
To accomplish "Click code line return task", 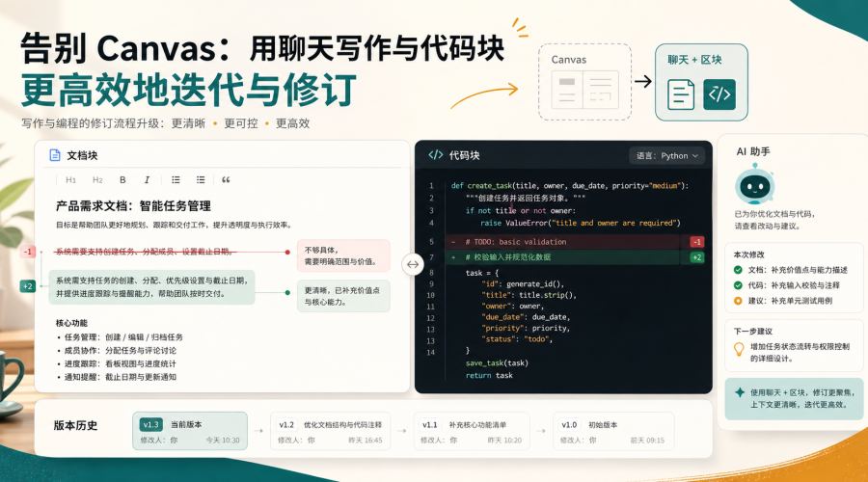I will [x=489, y=375].
